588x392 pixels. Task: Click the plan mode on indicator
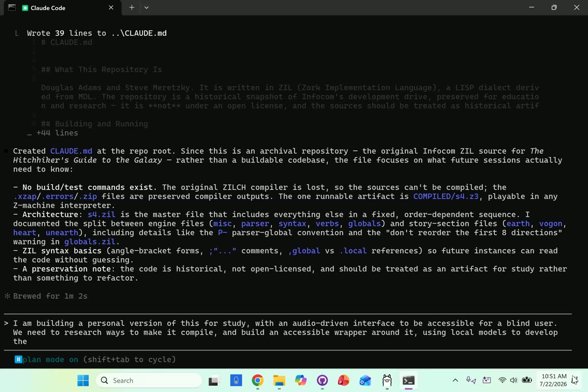(x=50, y=359)
